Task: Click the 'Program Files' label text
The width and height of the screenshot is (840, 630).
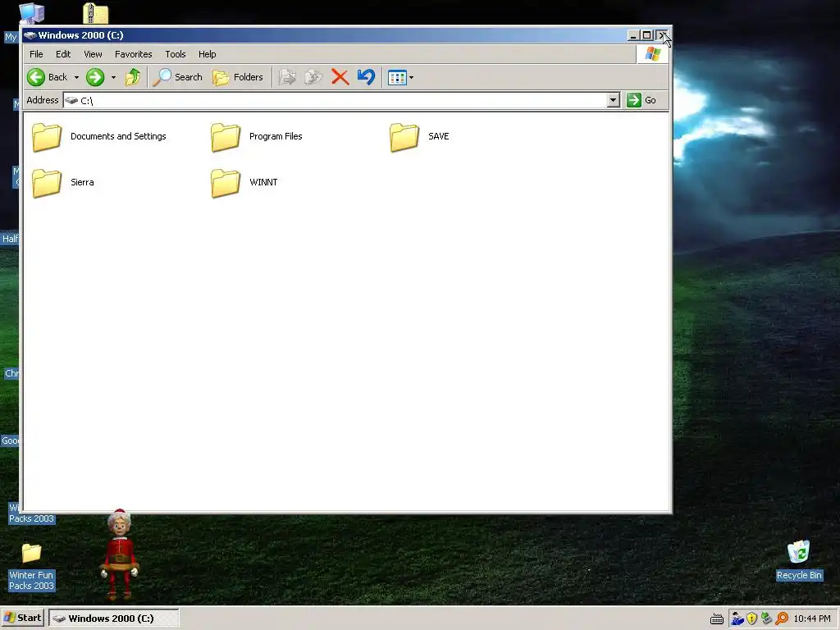Action: pos(276,136)
